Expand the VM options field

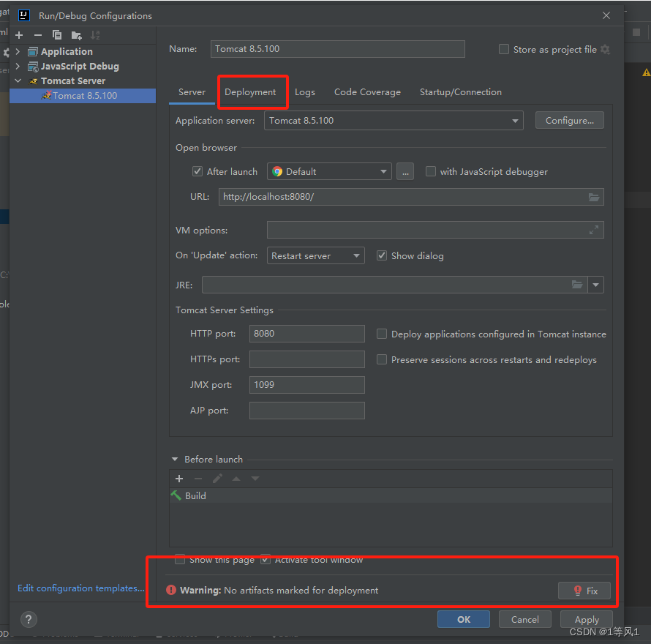(594, 230)
